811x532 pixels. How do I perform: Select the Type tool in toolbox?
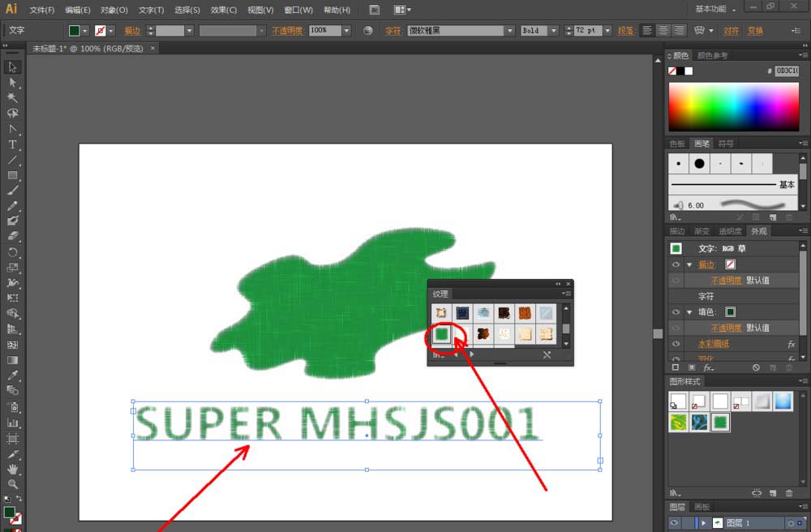pyautogui.click(x=12, y=144)
